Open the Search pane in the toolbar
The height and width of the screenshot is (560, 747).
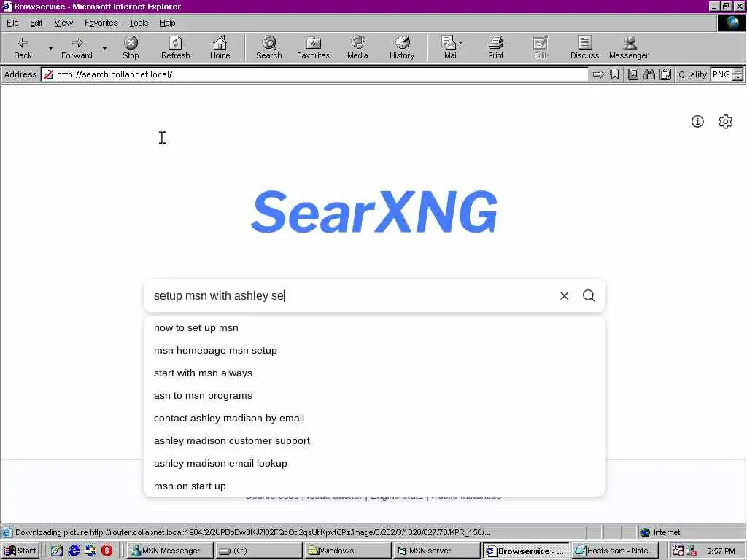pyautogui.click(x=268, y=47)
